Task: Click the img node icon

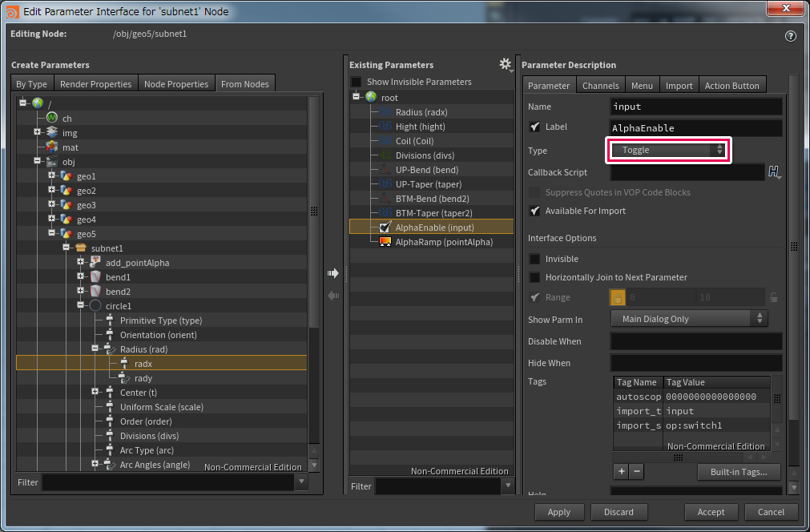Action: [x=51, y=133]
